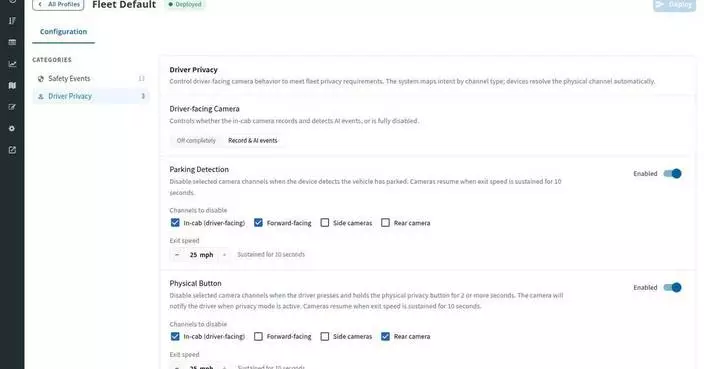Open the table view sidebar icon
This screenshot has width=704, height=369.
click(x=12, y=42)
